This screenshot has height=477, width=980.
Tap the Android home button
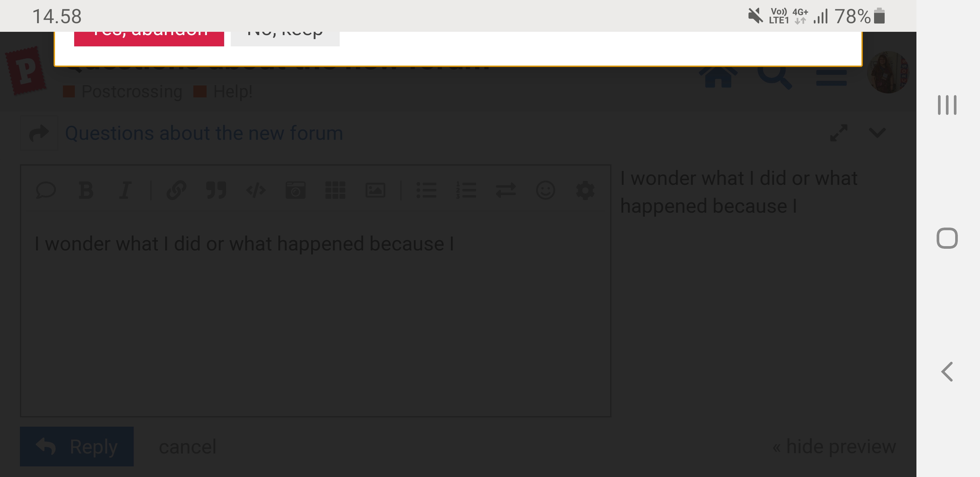click(947, 238)
